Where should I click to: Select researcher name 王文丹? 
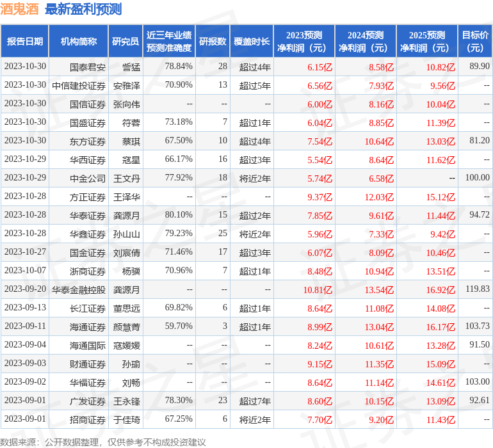point(127,179)
